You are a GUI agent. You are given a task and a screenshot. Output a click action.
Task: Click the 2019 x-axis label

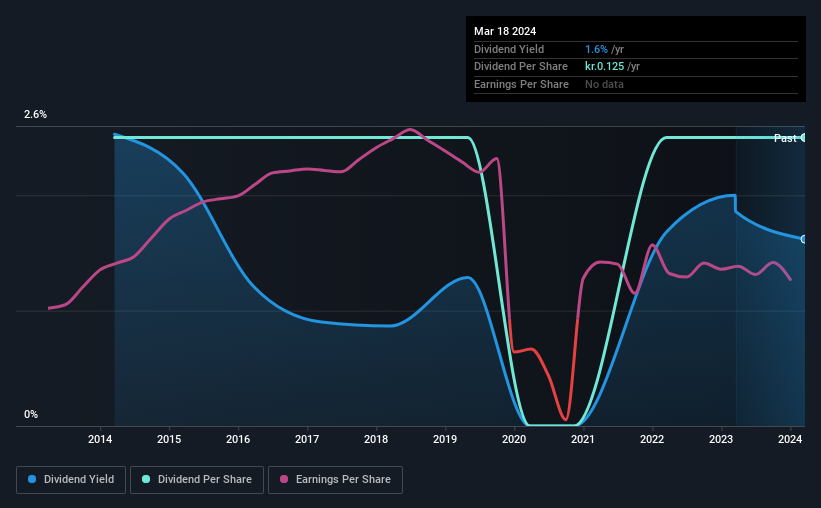445,439
